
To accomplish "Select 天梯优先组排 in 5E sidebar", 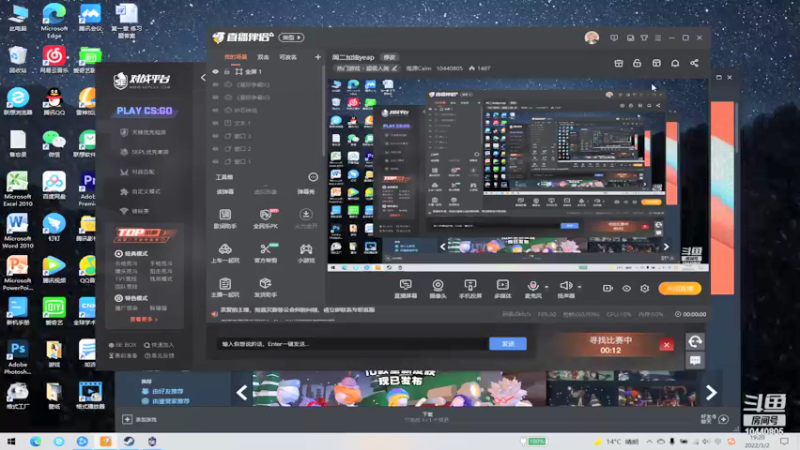I will coord(143,132).
